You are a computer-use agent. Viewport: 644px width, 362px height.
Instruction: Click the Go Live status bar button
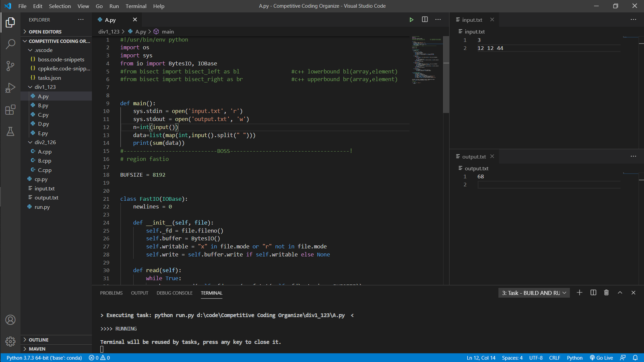(x=601, y=358)
